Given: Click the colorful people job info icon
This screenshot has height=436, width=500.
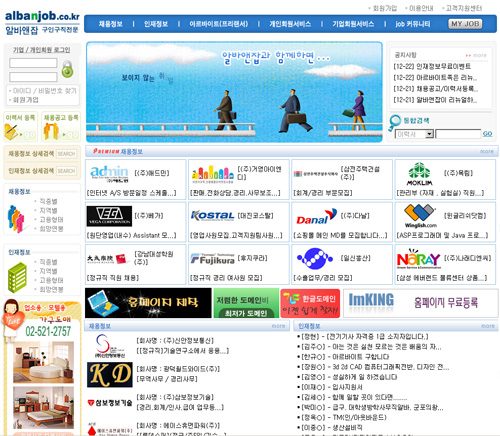Looking at the screenshot, I should pos(16,219).
